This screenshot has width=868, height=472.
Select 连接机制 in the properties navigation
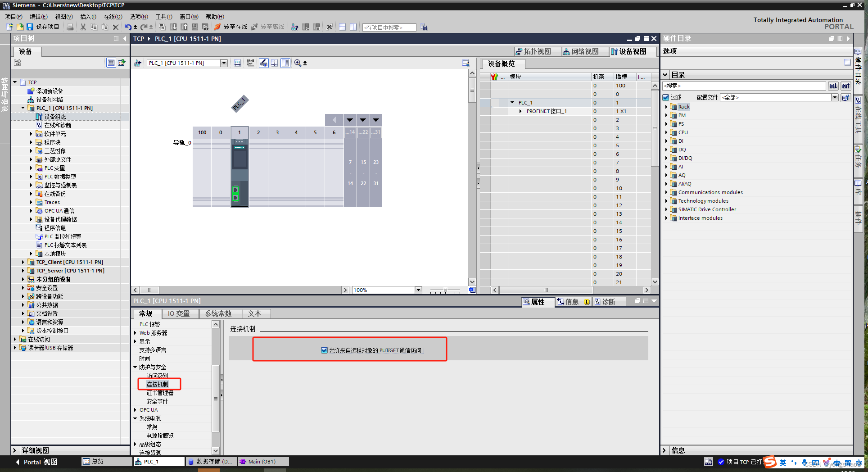pyautogui.click(x=157, y=384)
